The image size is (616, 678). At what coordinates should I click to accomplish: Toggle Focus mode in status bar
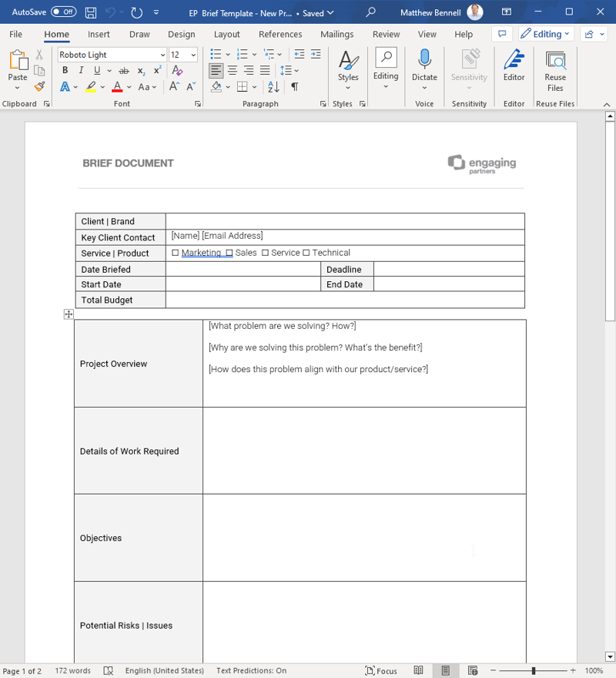coord(381,670)
